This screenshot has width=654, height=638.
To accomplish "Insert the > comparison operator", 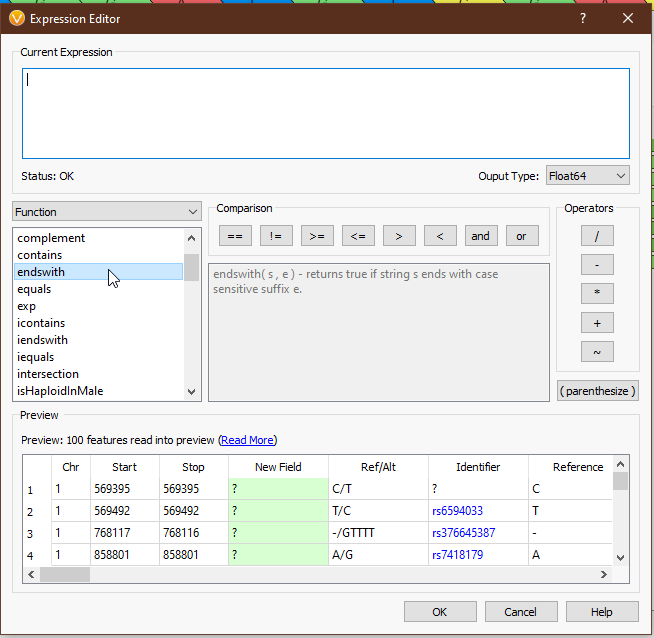I will coord(399,236).
